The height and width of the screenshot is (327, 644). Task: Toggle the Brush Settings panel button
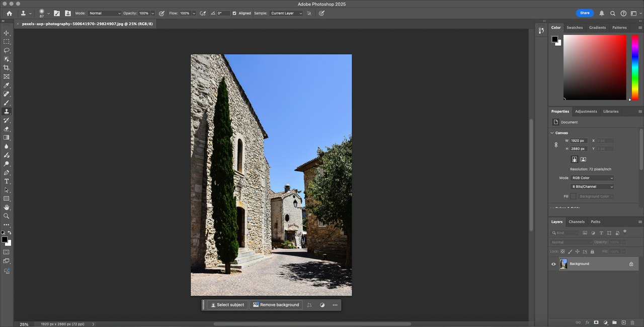(57, 13)
